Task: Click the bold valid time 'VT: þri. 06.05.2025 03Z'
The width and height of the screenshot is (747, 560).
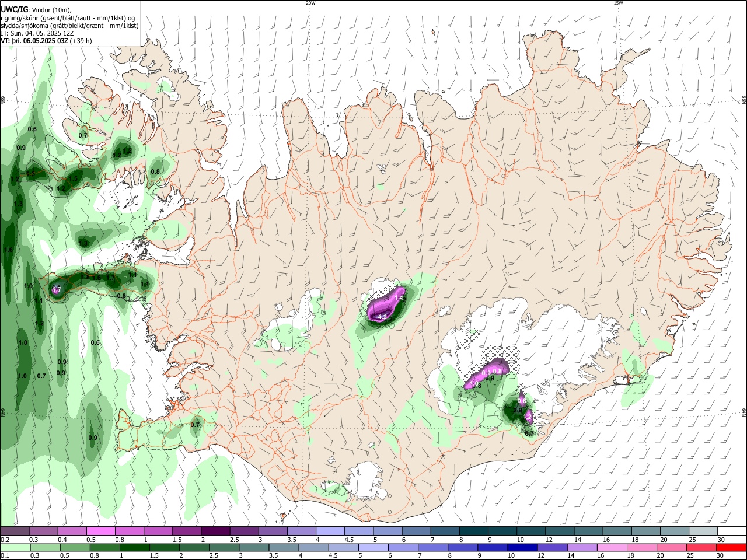Action: pyautogui.click(x=34, y=41)
